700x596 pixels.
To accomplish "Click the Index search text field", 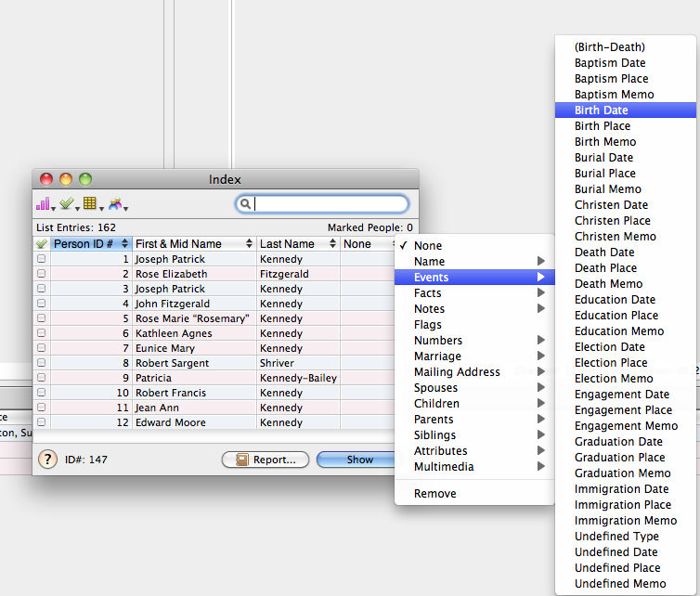I will tap(330, 204).
